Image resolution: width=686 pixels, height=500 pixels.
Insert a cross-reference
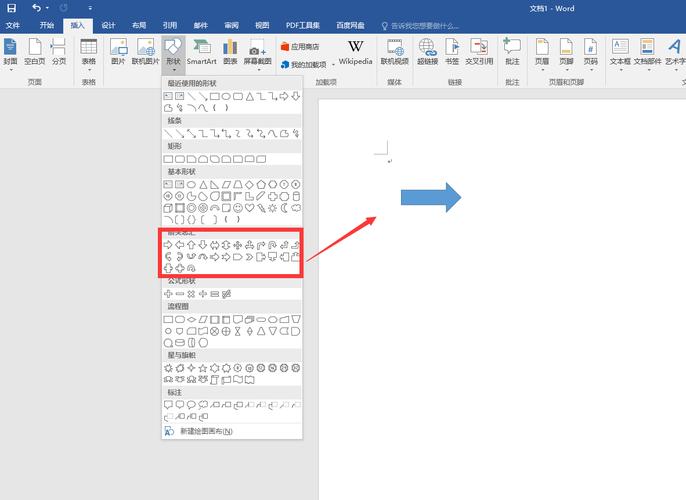click(x=479, y=52)
